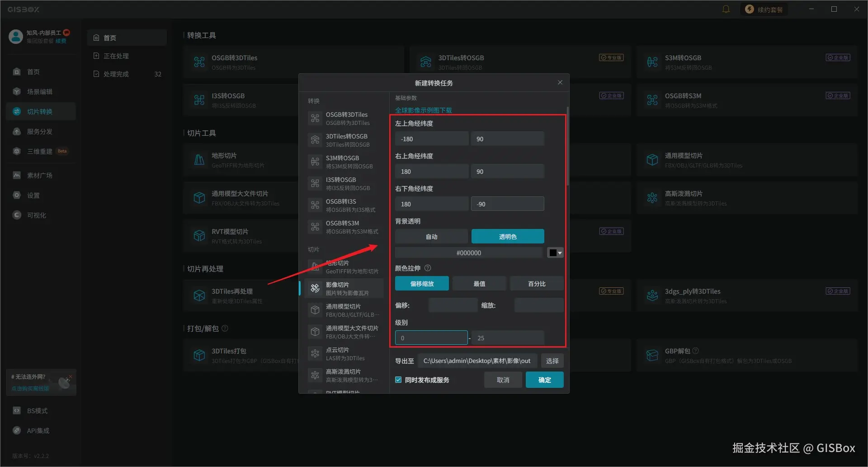Viewport: 868px width, 467px height.
Task: Select 通用模型切片 icon in dialog list
Action: coord(315,310)
